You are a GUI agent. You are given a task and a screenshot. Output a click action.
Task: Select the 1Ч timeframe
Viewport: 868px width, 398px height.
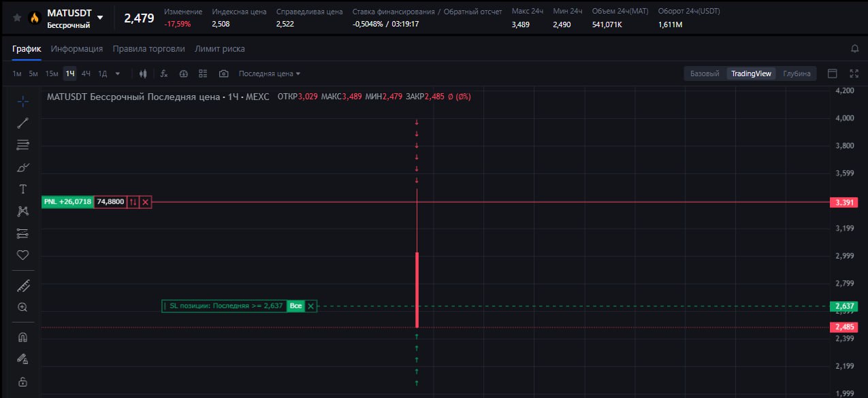point(70,73)
